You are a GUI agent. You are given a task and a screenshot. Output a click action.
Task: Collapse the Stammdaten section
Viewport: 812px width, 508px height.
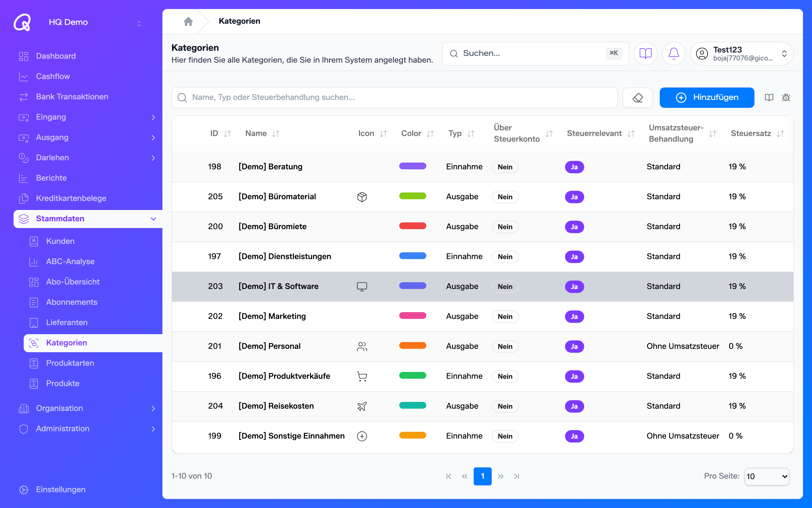[x=88, y=219]
